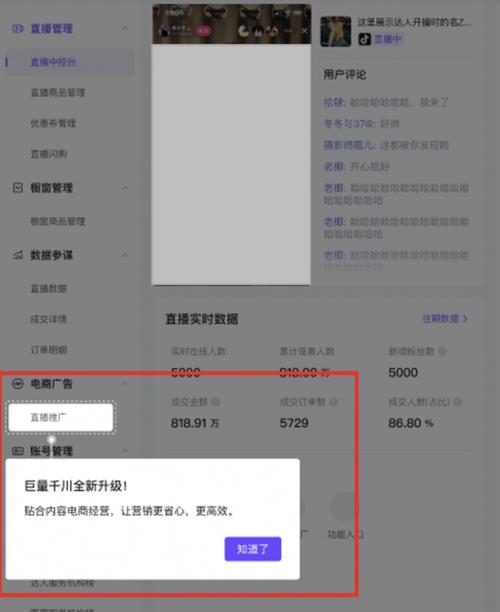Collapse the 电商广告 section chevron
Screen dimensions: 500x612
pos(125,384)
